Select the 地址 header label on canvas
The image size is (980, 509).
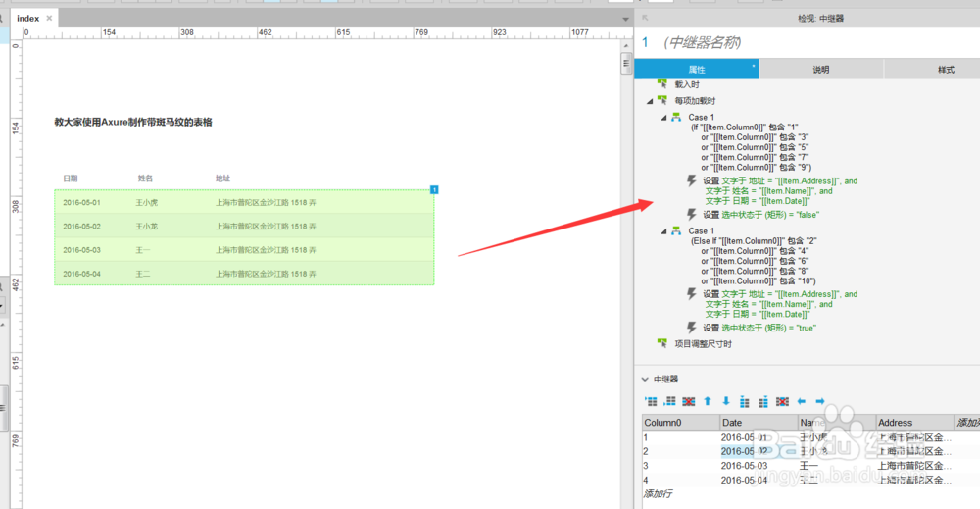(x=222, y=178)
